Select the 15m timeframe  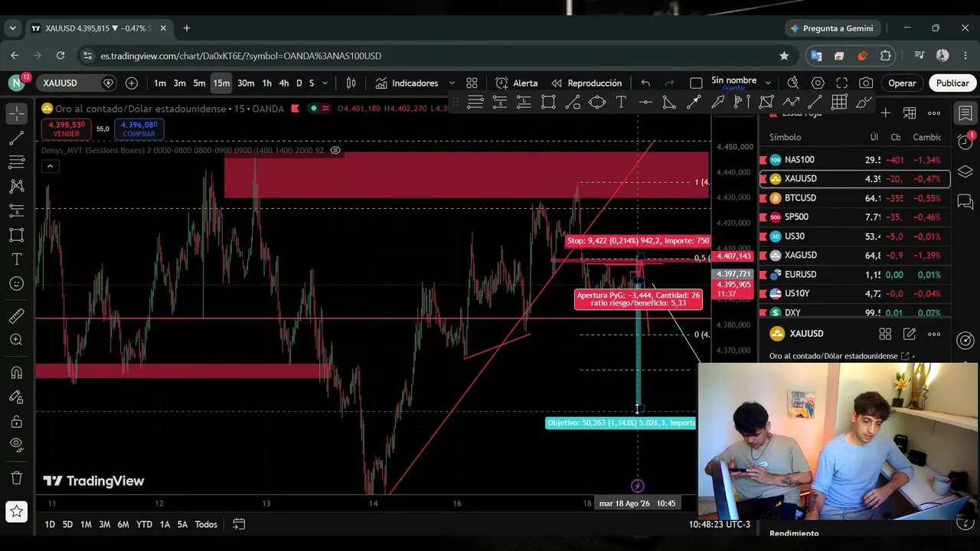(x=221, y=83)
